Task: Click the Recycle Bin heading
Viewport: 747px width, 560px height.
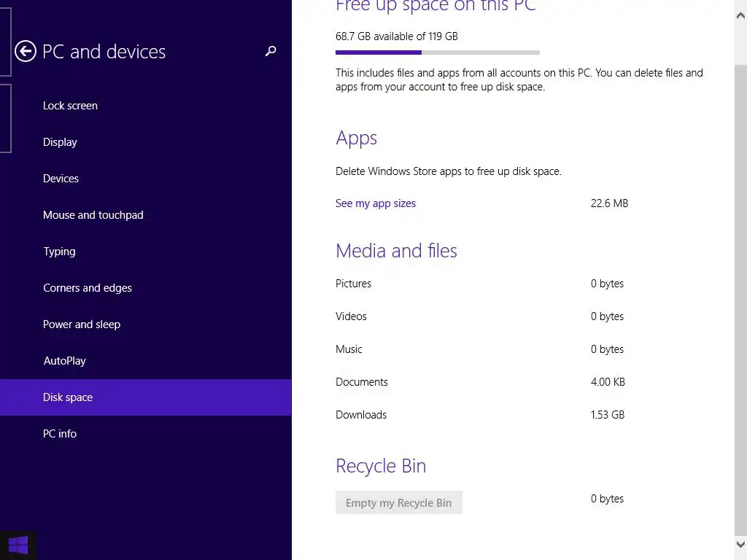Action: [381, 466]
